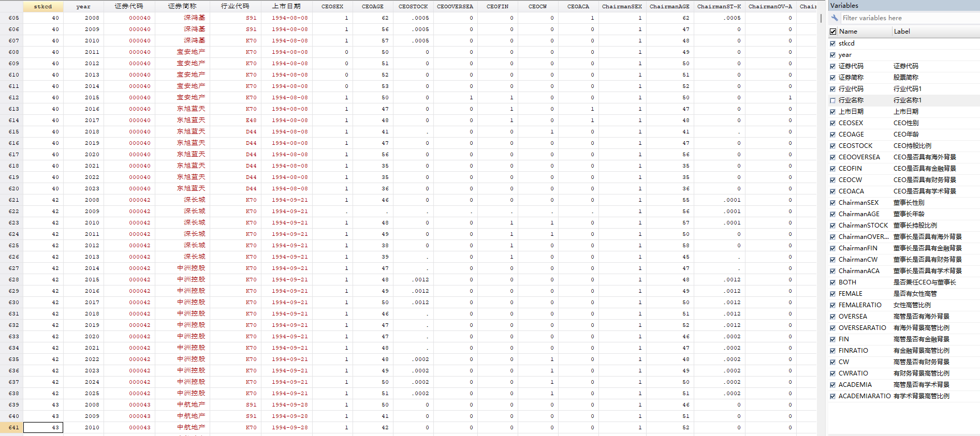This screenshot has width=980, height=436.
Task: Click the data grid vertical scrollbar thumb
Action: [x=821, y=18]
